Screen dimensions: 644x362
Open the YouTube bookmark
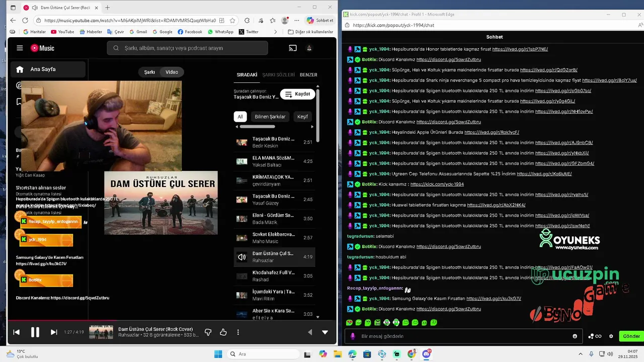(62, 32)
